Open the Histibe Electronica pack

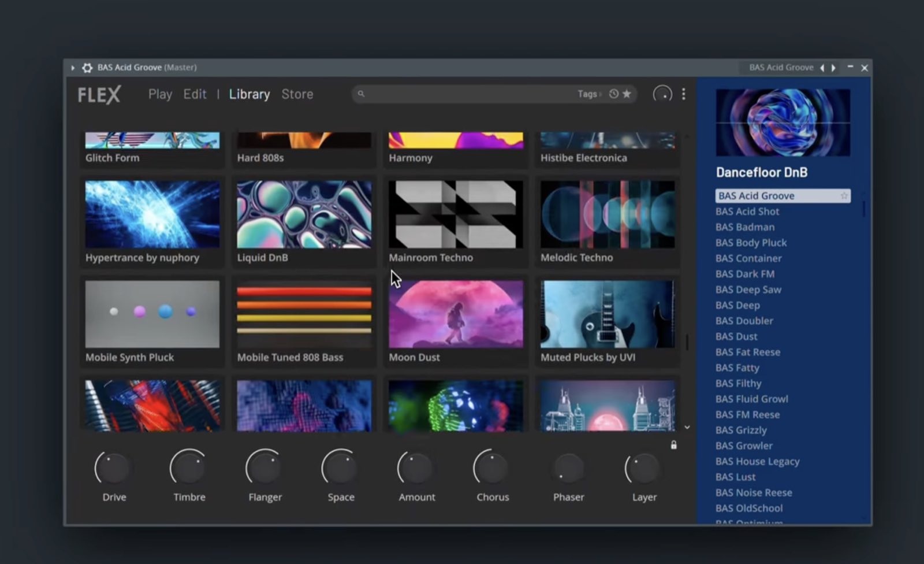pyautogui.click(x=608, y=149)
